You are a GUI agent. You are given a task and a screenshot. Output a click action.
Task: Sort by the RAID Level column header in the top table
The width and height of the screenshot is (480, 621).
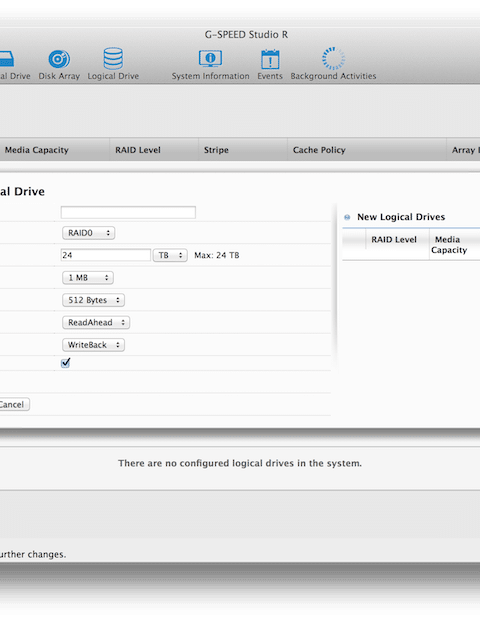[x=154, y=150]
